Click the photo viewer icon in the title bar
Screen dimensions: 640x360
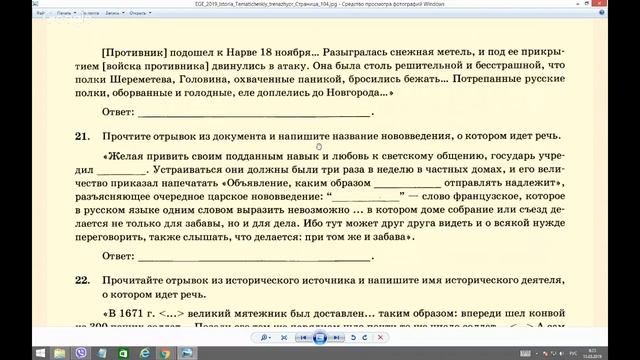(x=36, y=4)
